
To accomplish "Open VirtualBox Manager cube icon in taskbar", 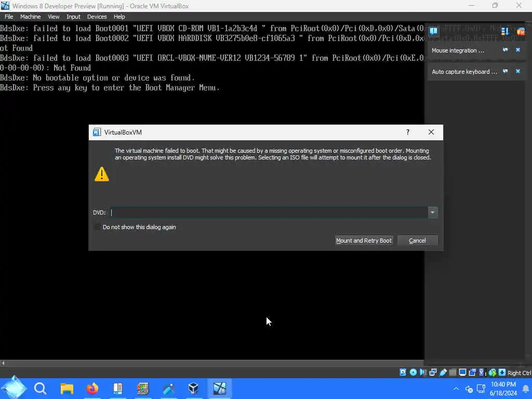I will 193,388.
